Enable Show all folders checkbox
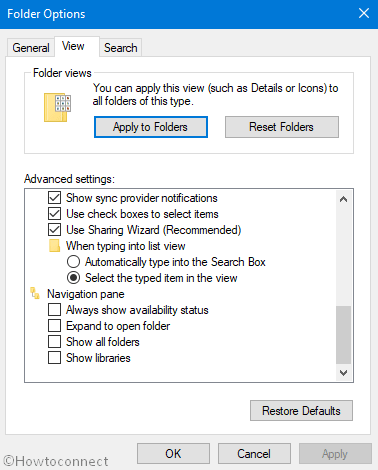 click(54, 342)
